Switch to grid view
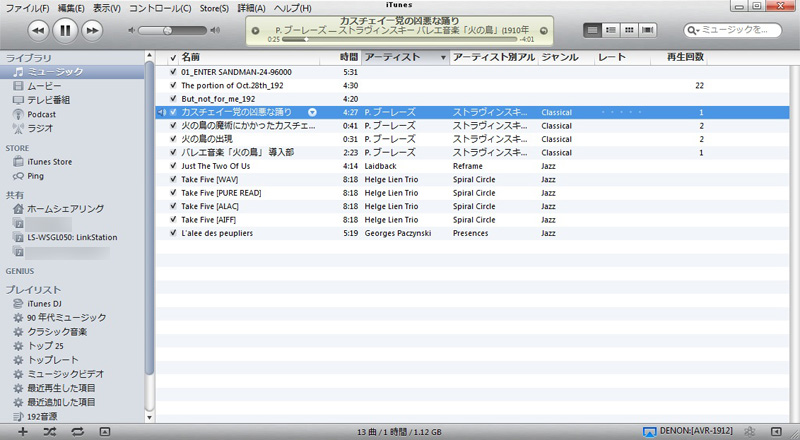The image size is (800, 440). click(629, 30)
